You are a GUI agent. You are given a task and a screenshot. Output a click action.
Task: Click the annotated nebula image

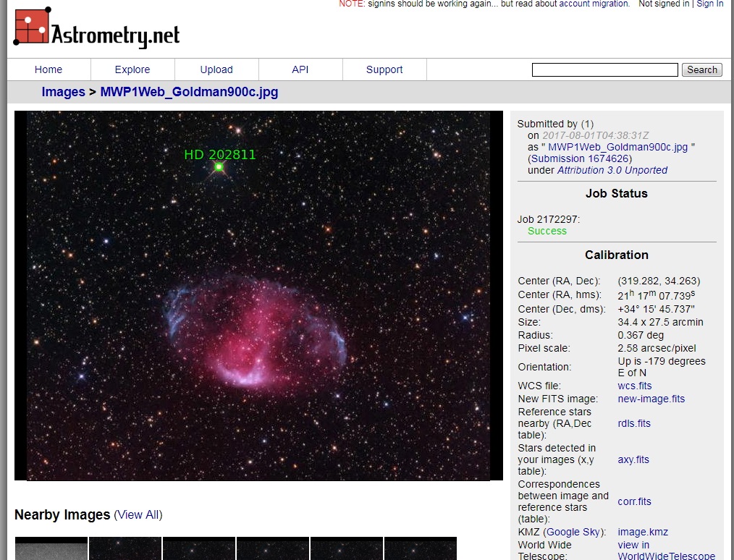click(x=258, y=295)
